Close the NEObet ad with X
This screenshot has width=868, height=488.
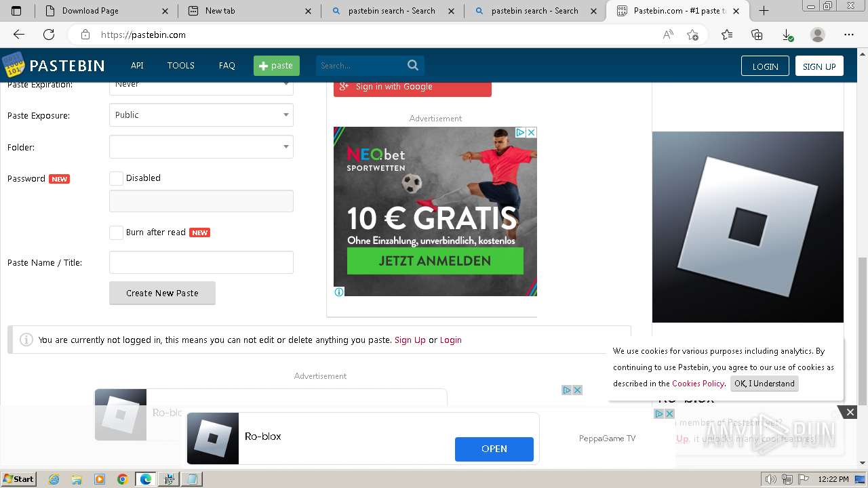pyautogui.click(x=531, y=132)
